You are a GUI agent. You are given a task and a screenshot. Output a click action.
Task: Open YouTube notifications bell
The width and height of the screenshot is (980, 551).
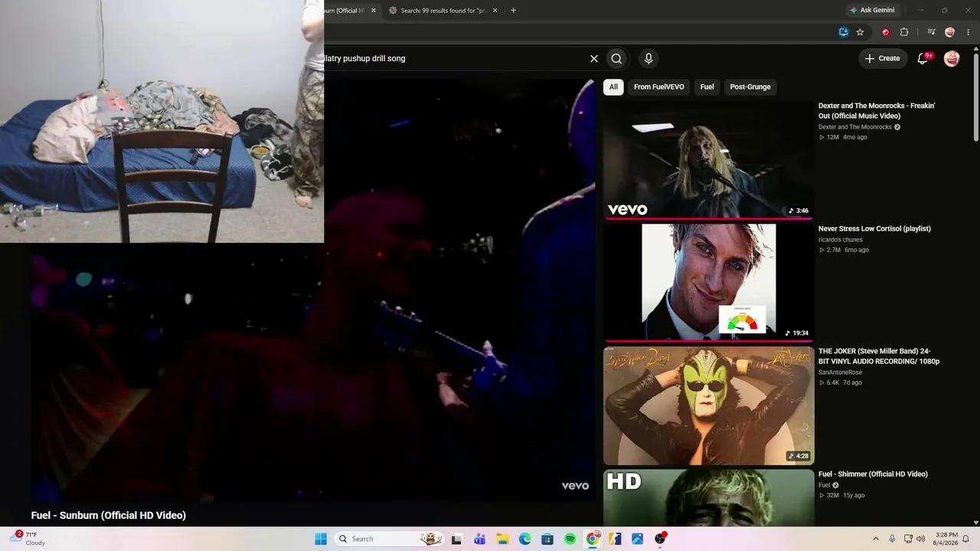[x=923, y=58]
